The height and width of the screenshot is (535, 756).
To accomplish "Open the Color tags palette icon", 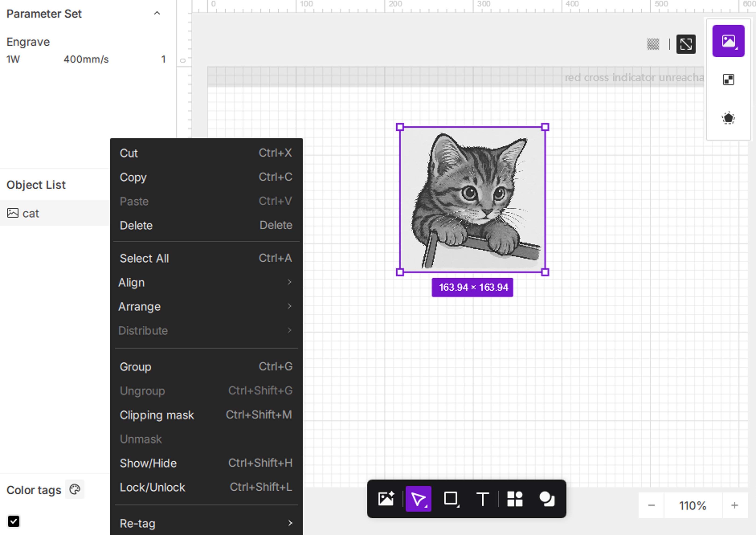I will coord(75,489).
